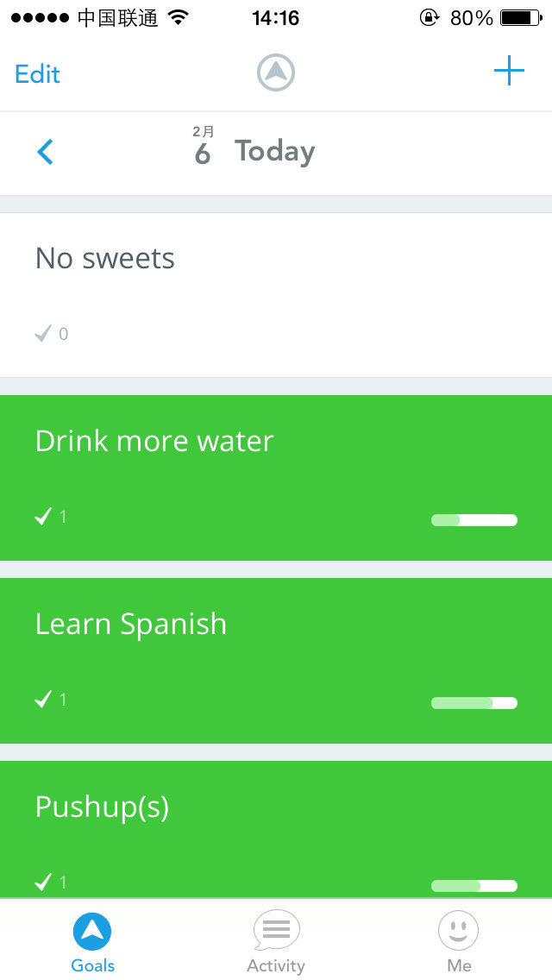552x980 pixels.
Task: Tap the Drink more water progress bar
Action: [x=474, y=520]
